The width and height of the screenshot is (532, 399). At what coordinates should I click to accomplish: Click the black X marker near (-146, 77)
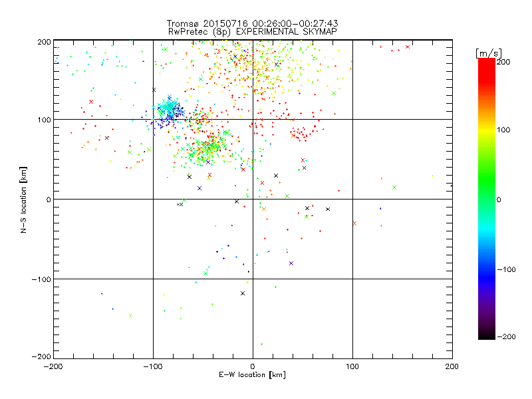[x=107, y=138]
